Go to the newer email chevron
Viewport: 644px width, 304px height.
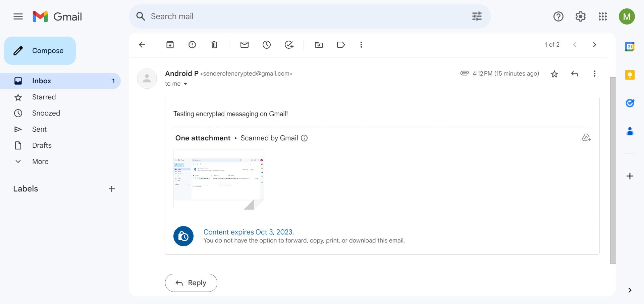point(575,45)
